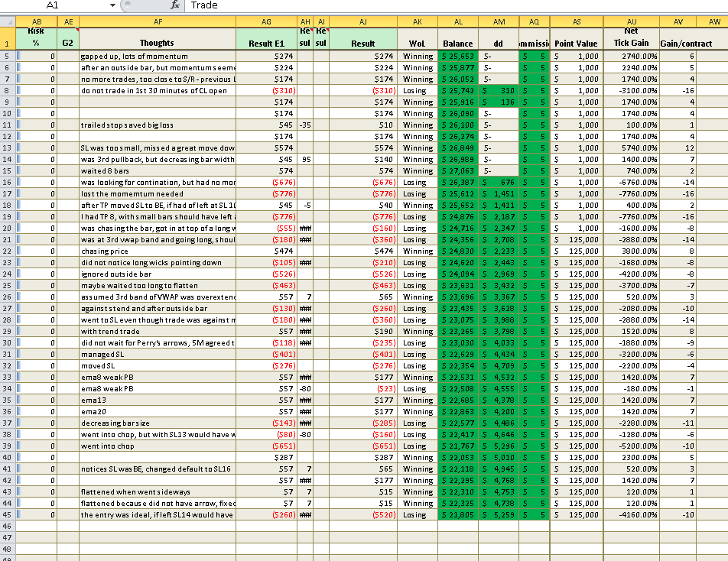The height and width of the screenshot is (561, 728).
Task: Select column header AL
Action: click(x=458, y=22)
